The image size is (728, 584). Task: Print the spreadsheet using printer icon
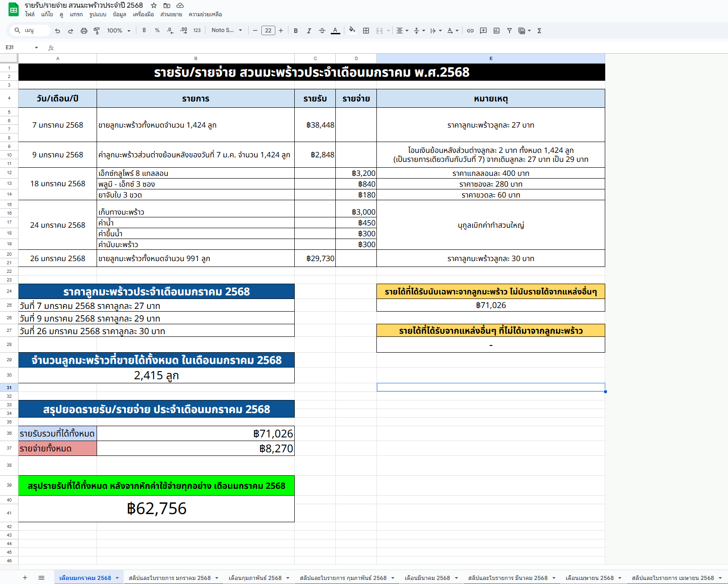click(83, 31)
